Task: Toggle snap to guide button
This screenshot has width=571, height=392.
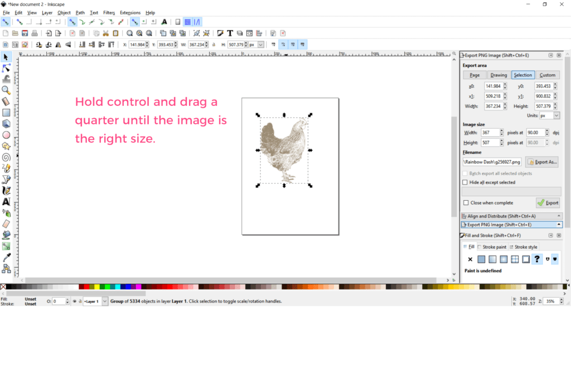Action: click(197, 22)
